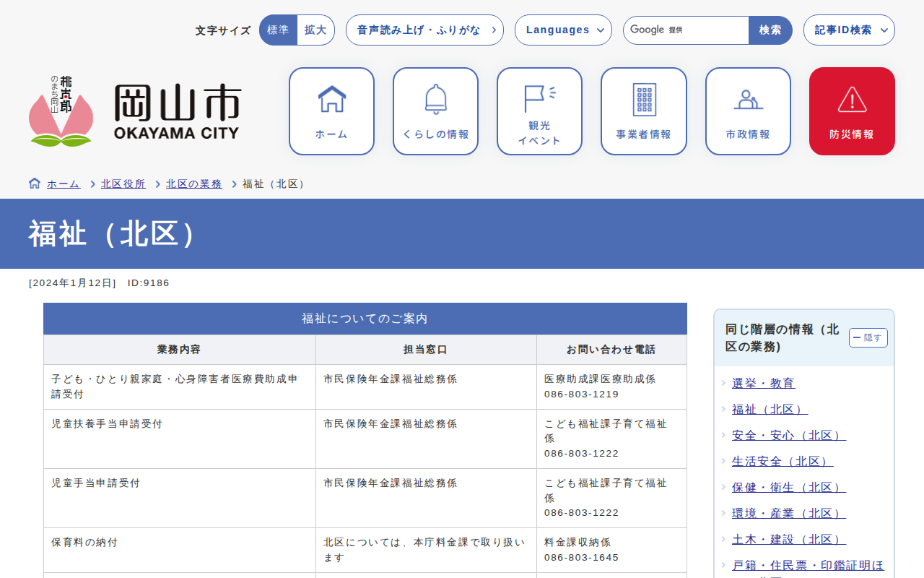Open 観光イベント flag icon tile
Viewport: 924px width, 578px height.
click(x=539, y=111)
